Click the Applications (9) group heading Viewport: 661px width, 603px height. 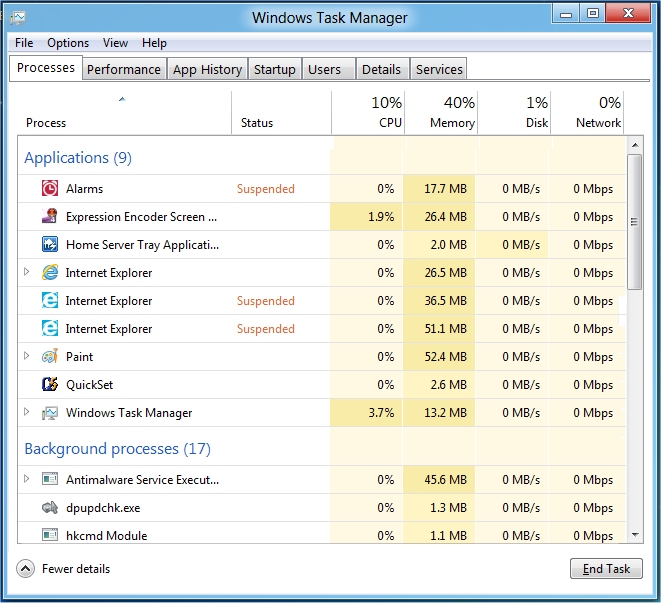tap(78, 158)
